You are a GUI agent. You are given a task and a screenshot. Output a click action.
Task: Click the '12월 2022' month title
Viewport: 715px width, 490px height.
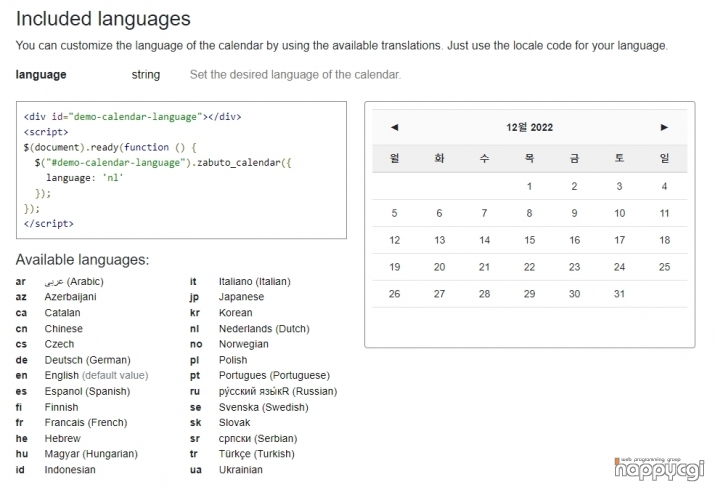click(529, 127)
